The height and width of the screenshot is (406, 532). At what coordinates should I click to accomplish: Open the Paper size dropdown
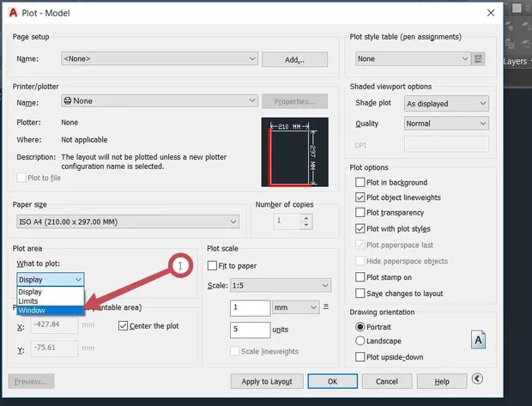click(x=127, y=221)
